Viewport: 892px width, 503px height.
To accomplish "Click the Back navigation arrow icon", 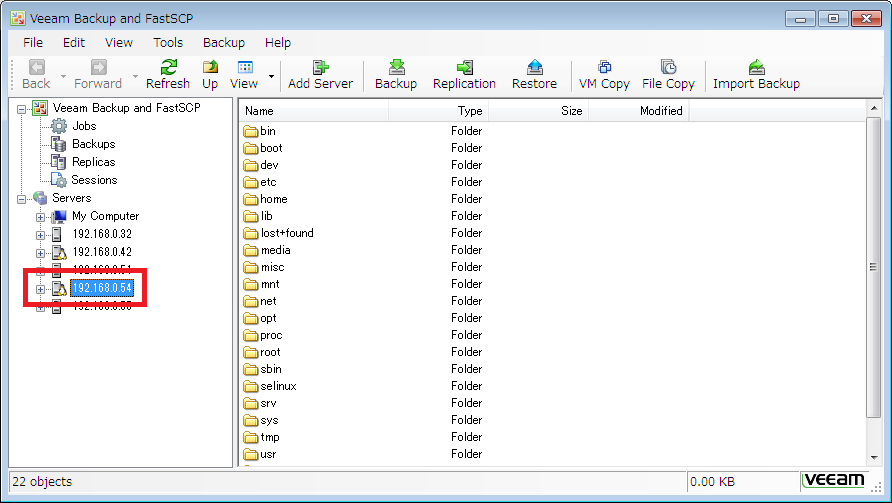I will pyautogui.click(x=37, y=67).
